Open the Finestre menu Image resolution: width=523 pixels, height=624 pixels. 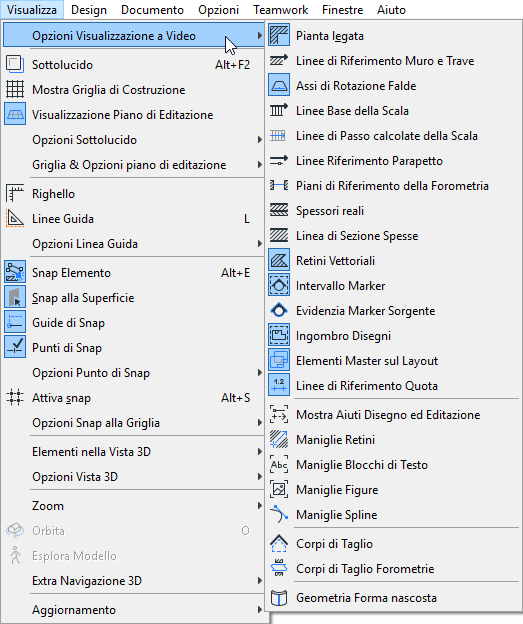[343, 10]
